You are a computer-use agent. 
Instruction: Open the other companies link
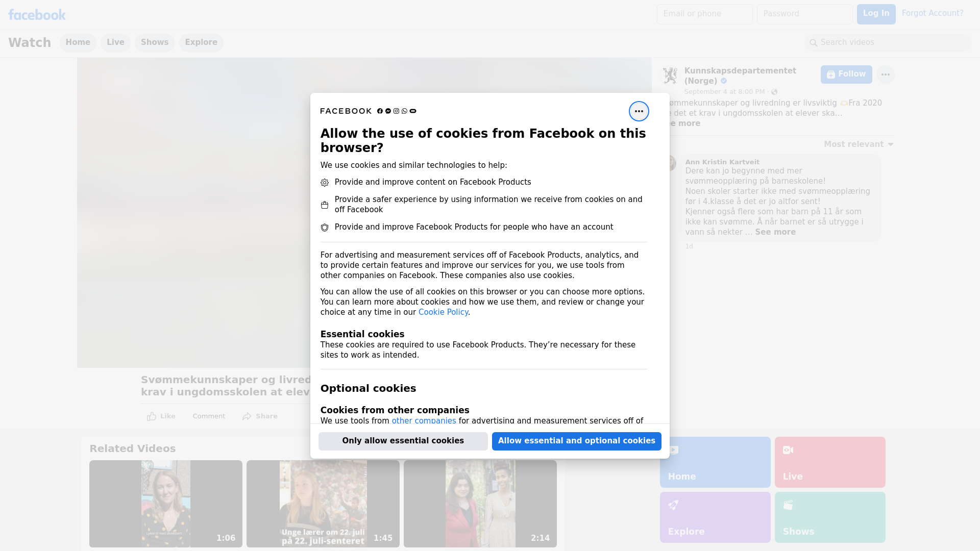click(424, 421)
